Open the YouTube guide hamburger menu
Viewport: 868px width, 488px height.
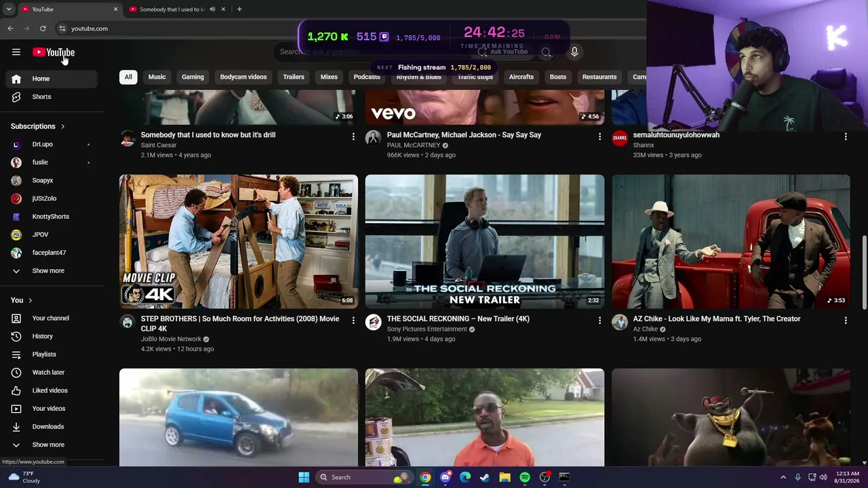pyautogui.click(x=16, y=52)
